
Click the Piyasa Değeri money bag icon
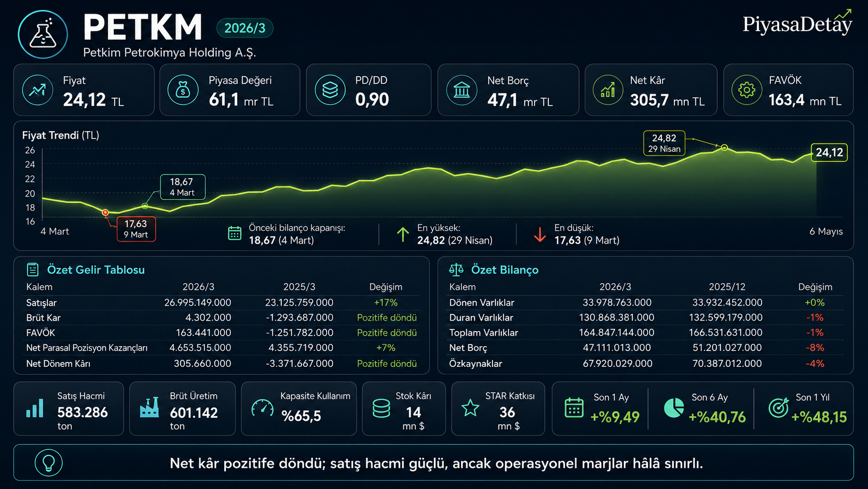pos(183,90)
